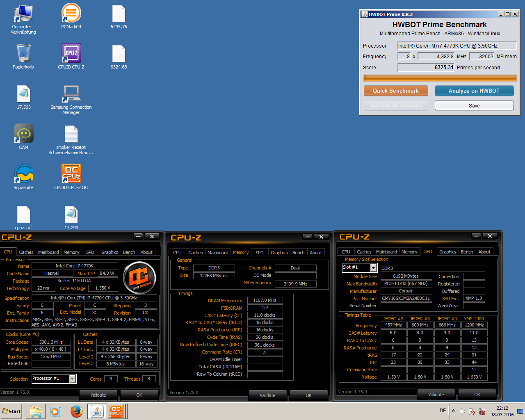Viewport: 525px width, 420px height.
Task: Select the 6295,76 file on desktop
Action: pos(119,16)
